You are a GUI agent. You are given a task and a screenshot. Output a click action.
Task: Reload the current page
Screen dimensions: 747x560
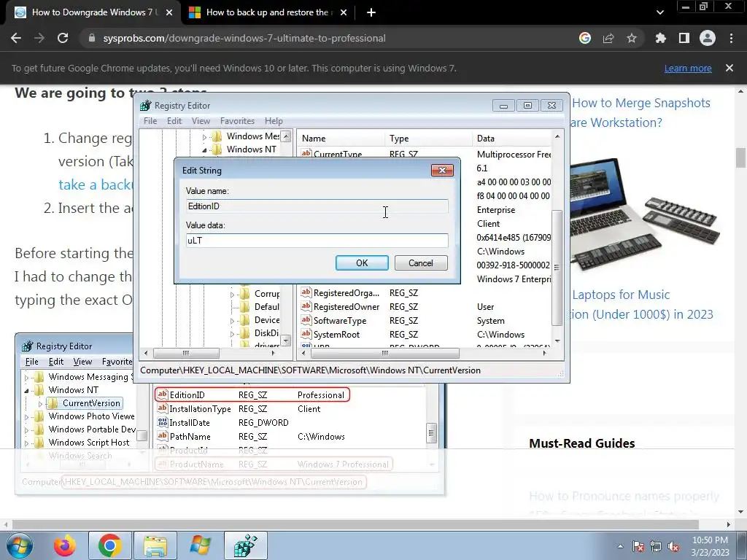[63, 38]
